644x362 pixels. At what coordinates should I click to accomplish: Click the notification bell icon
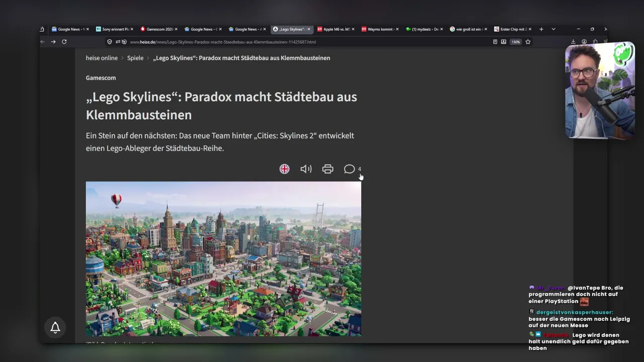[x=55, y=328]
